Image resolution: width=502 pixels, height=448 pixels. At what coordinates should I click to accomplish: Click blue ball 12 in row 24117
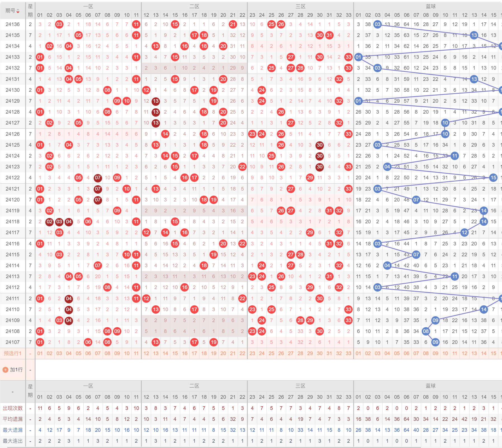click(465, 233)
